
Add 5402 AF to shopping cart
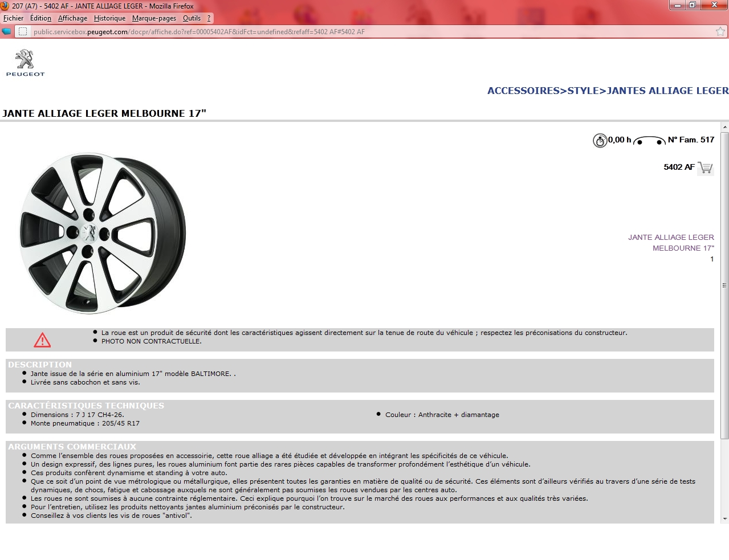point(705,167)
